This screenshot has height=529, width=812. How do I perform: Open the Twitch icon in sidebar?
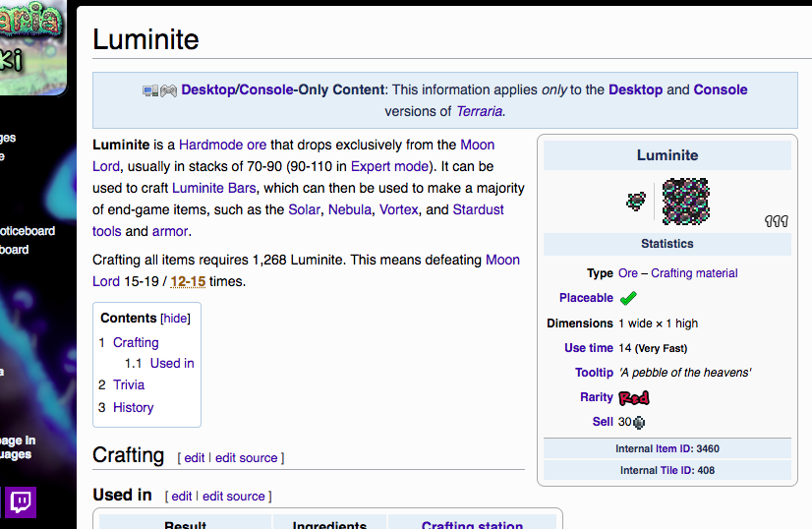[x=21, y=502]
